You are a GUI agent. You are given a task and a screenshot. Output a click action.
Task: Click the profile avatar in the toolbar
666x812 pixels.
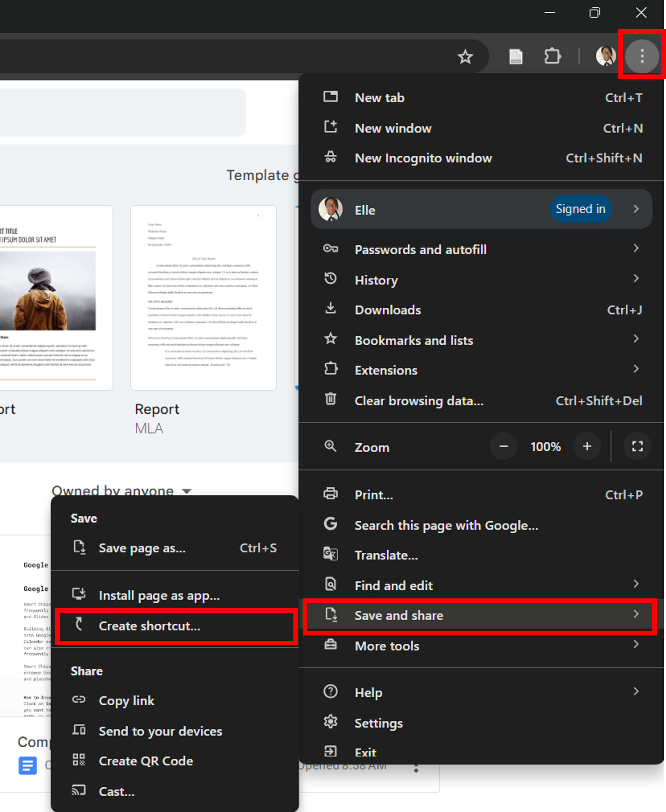click(606, 56)
